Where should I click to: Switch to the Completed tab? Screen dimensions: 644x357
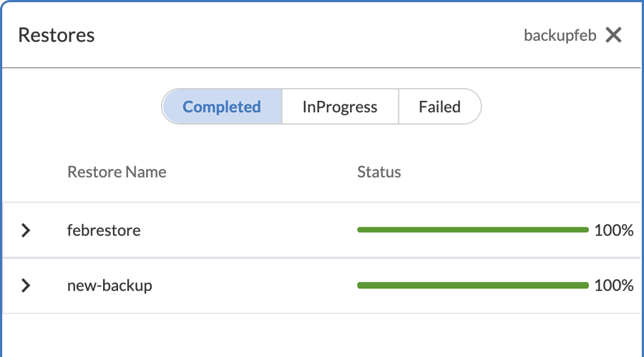[222, 107]
